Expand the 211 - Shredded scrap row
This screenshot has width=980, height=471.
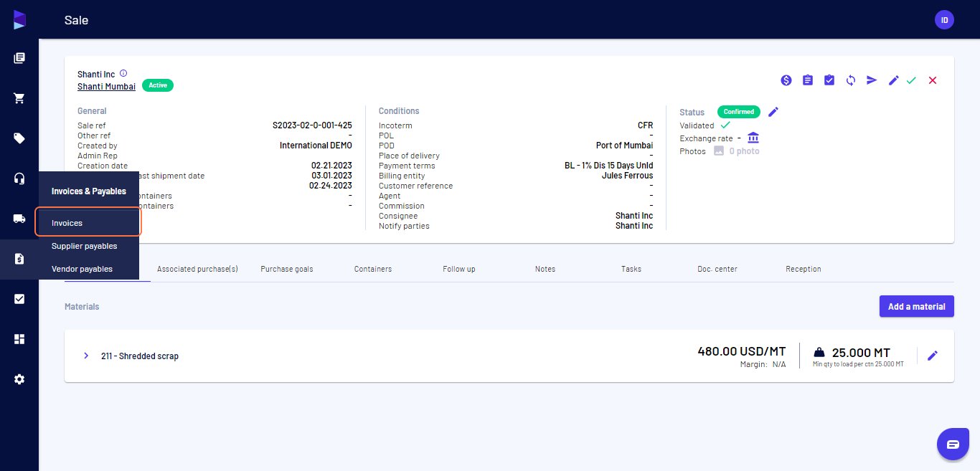(x=86, y=356)
